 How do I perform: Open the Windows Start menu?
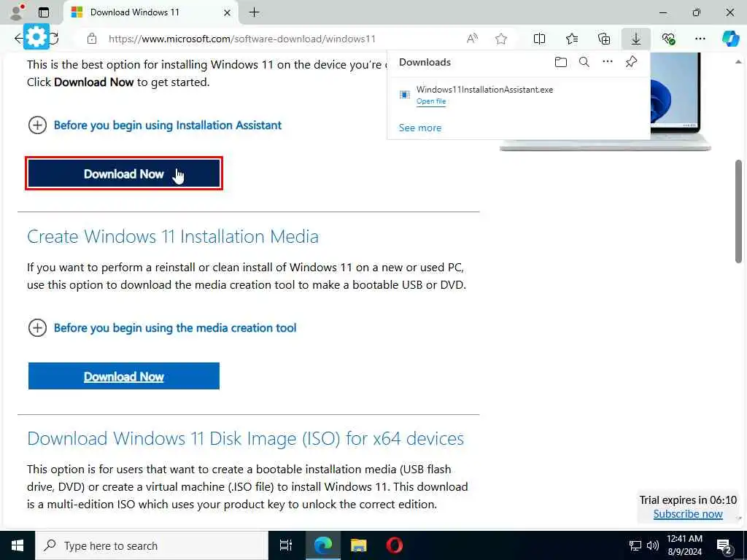click(18, 545)
